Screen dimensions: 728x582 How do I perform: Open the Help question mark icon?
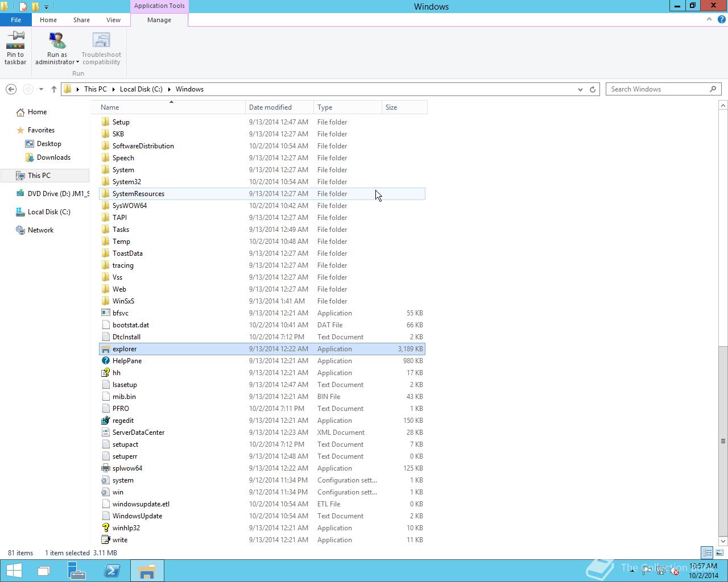coord(722,19)
